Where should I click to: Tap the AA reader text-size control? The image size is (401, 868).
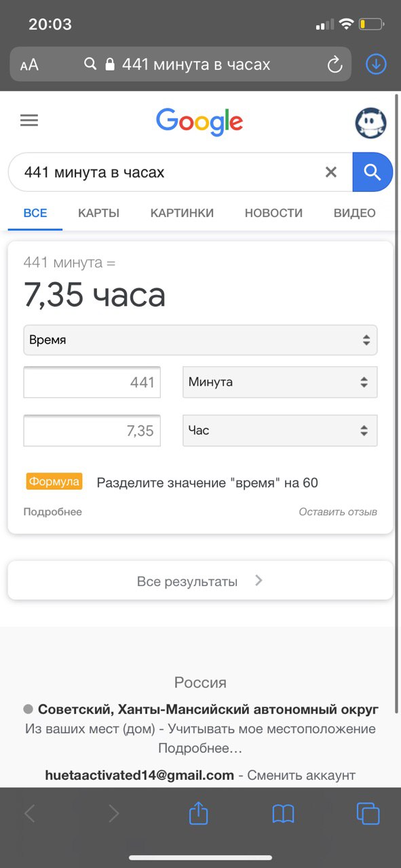pos(29,65)
